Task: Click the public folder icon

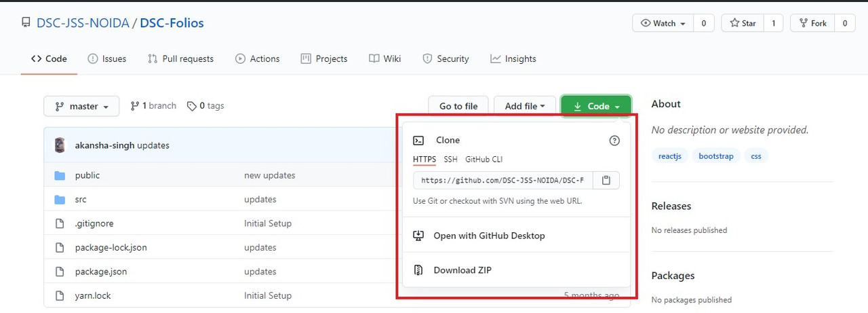Action: 60,175
